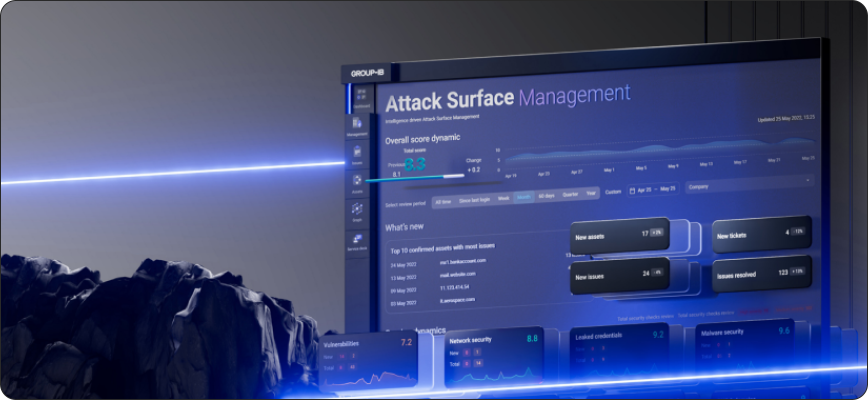Open the Vulnerabilities score card
868x400 pixels.
click(368, 361)
